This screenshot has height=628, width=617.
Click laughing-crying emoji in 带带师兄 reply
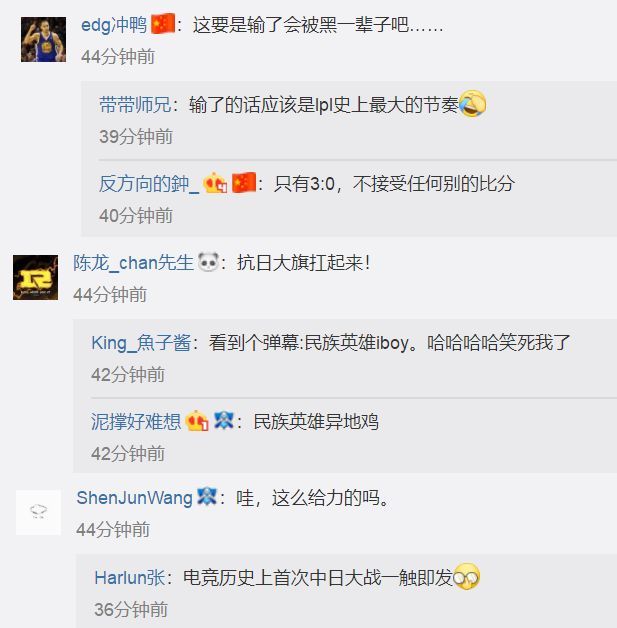(472, 103)
